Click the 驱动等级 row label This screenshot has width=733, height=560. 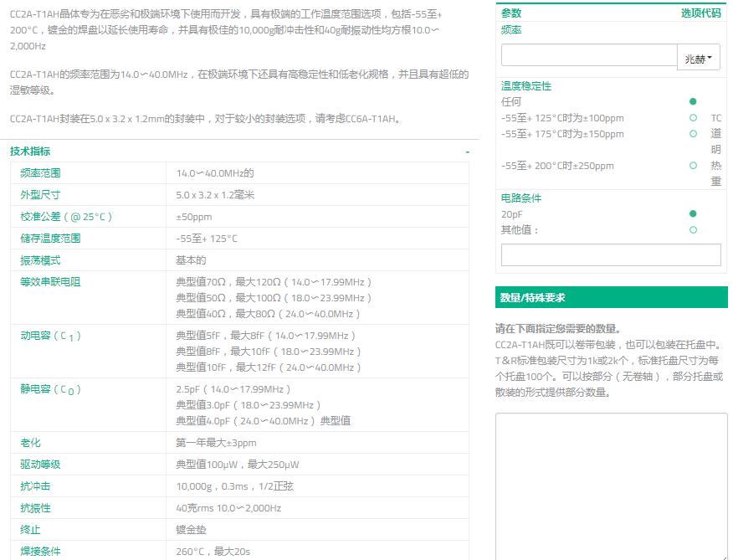click(x=40, y=464)
